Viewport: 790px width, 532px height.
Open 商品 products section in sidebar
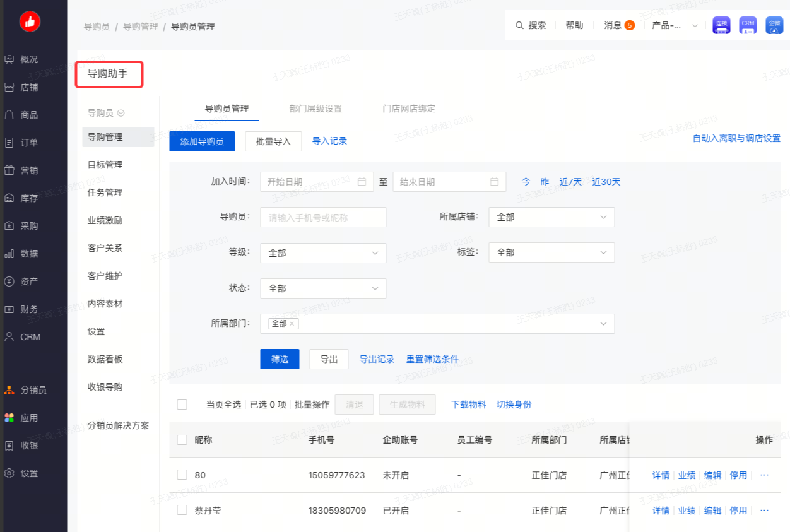pyautogui.click(x=21, y=115)
